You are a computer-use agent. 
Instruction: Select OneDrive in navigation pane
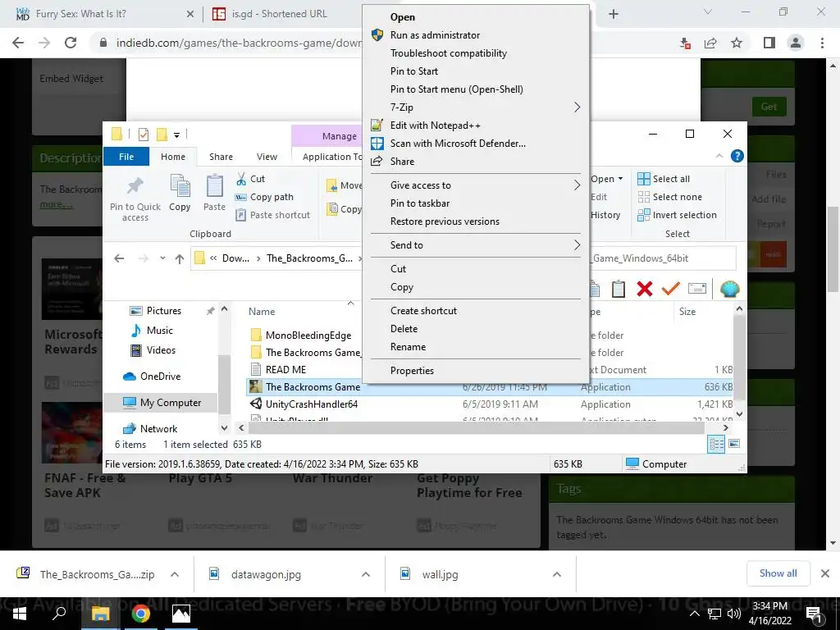pos(160,377)
